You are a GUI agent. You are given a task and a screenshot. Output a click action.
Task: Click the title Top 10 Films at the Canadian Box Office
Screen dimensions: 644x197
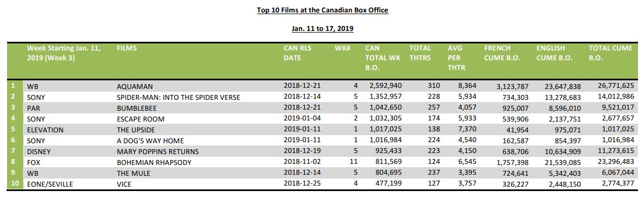pyautogui.click(x=322, y=10)
